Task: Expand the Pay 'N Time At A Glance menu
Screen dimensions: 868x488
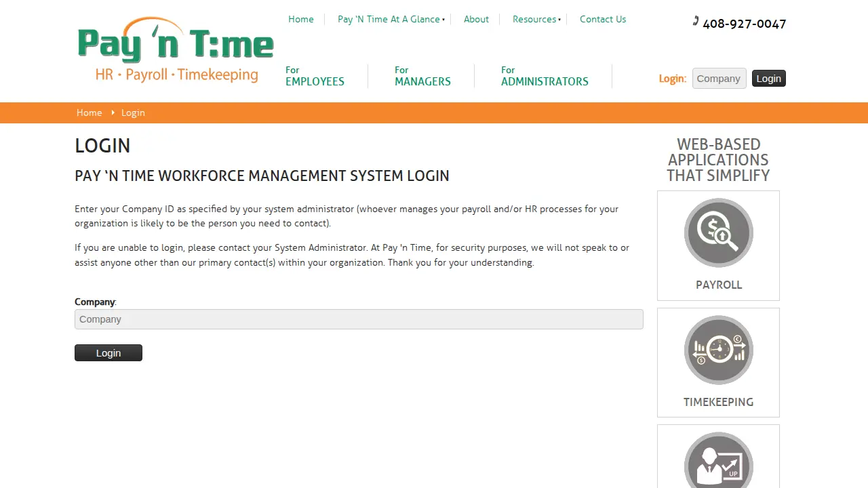Action: click(391, 19)
